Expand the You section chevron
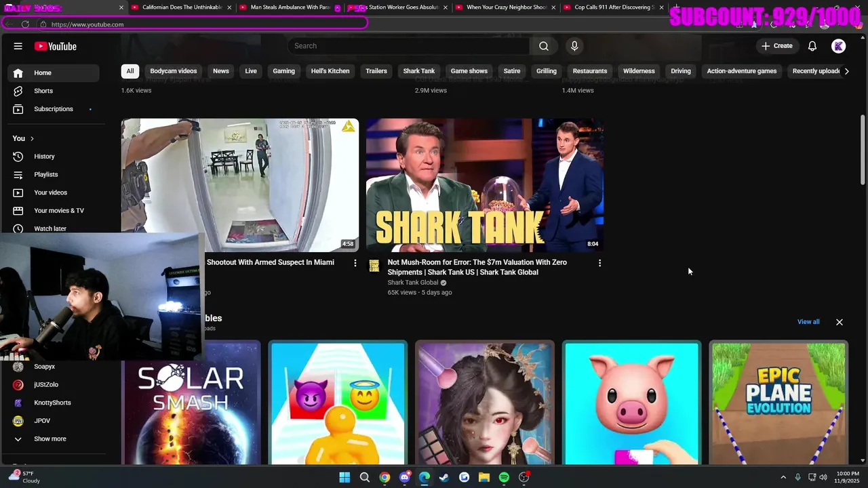 [32, 139]
